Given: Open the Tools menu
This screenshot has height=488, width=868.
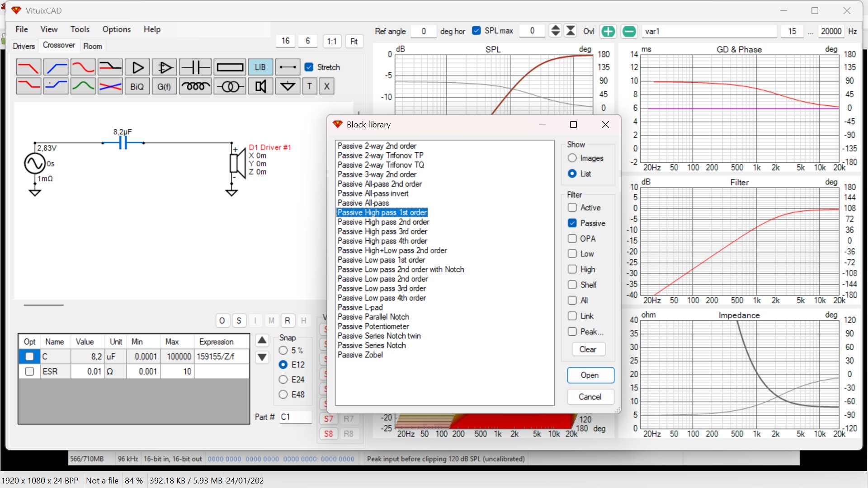Looking at the screenshot, I should click(x=80, y=29).
